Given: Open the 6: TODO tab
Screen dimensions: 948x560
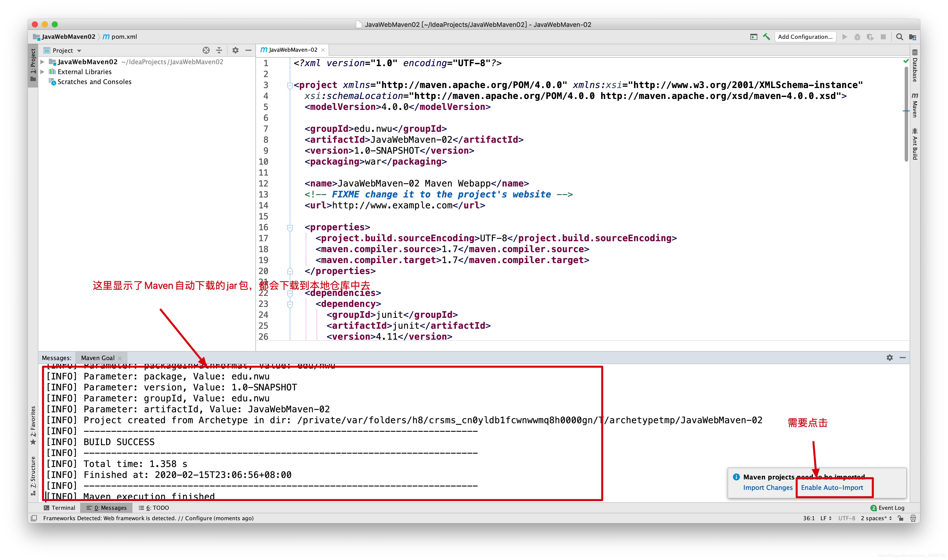Looking at the screenshot, I should point(154,508).
